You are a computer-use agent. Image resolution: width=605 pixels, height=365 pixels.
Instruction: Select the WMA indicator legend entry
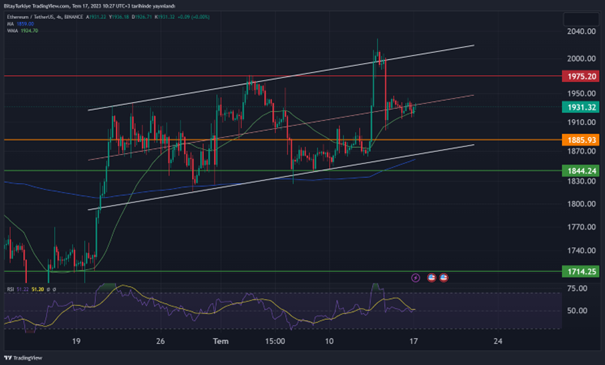(x=22, y=30)
